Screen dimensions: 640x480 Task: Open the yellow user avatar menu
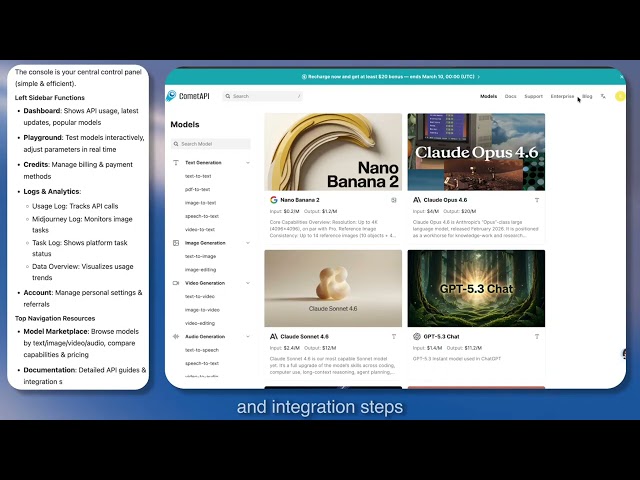pyautogui.click(x=620, y=96)
